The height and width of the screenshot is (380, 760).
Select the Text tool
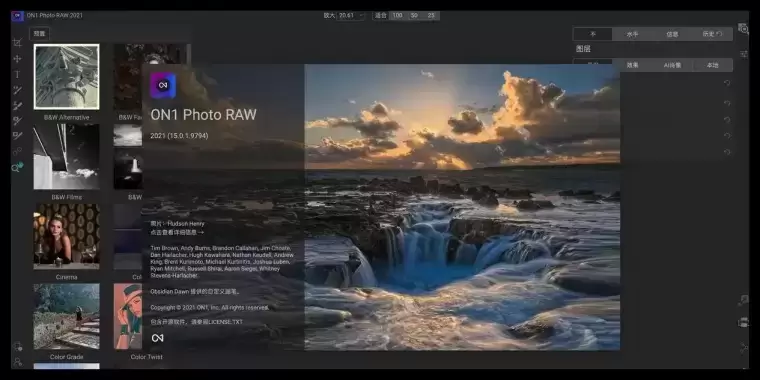[17, 74]
